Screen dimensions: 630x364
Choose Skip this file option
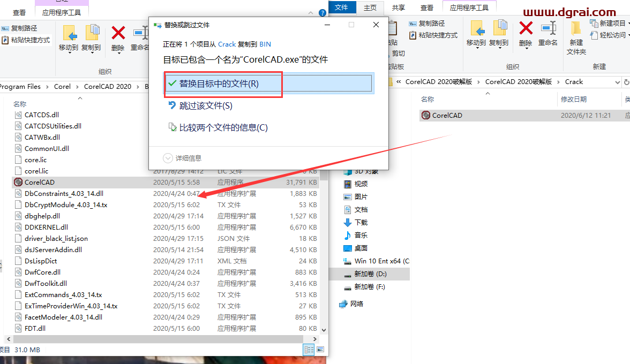pyautogui.click(x=200, y=105)
